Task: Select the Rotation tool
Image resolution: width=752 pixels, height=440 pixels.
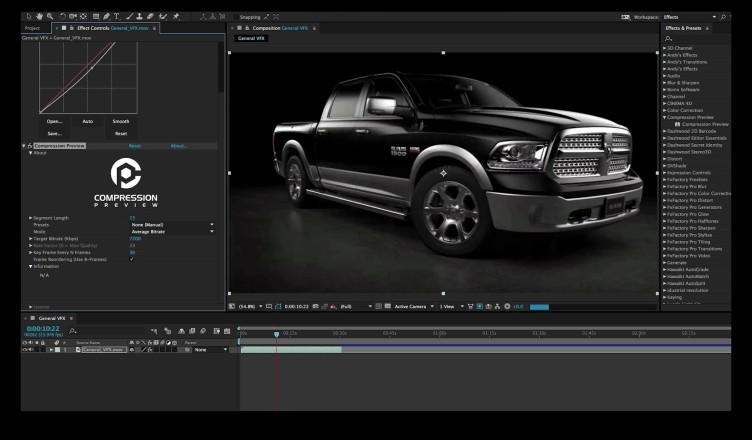Action: (62, 17)
